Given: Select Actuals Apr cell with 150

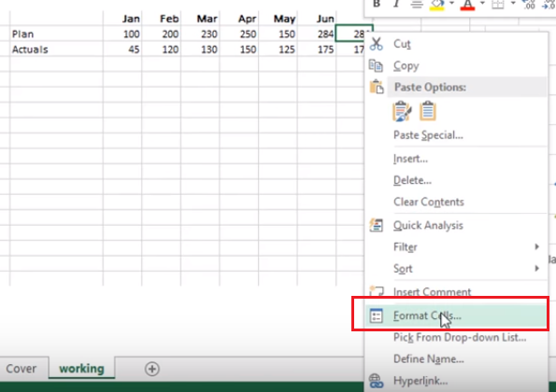Looking at the screenshot, I should click(239, 49).
